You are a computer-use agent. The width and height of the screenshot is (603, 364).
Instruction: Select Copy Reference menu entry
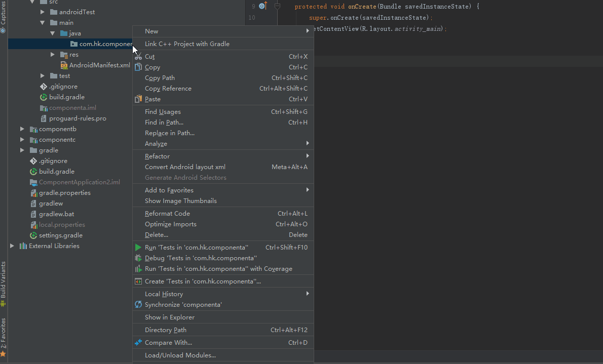223,89
